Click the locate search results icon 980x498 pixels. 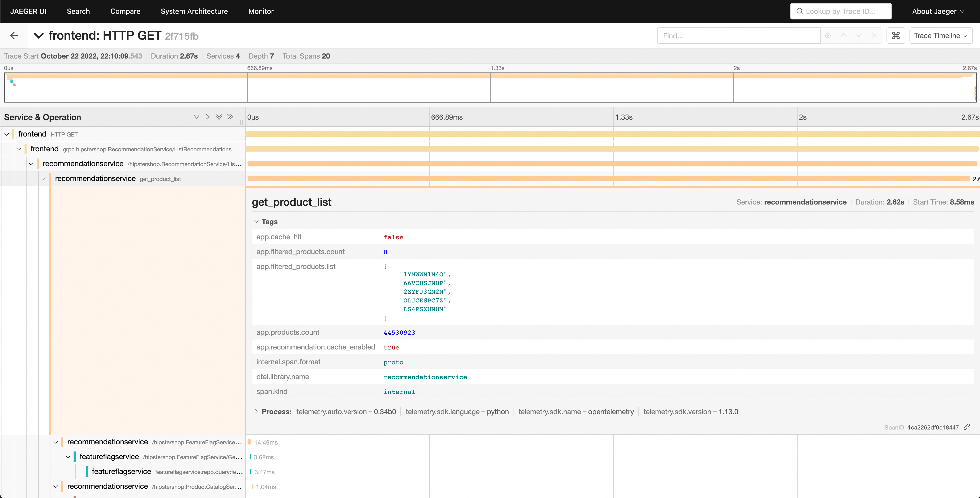tap(828, 36)
